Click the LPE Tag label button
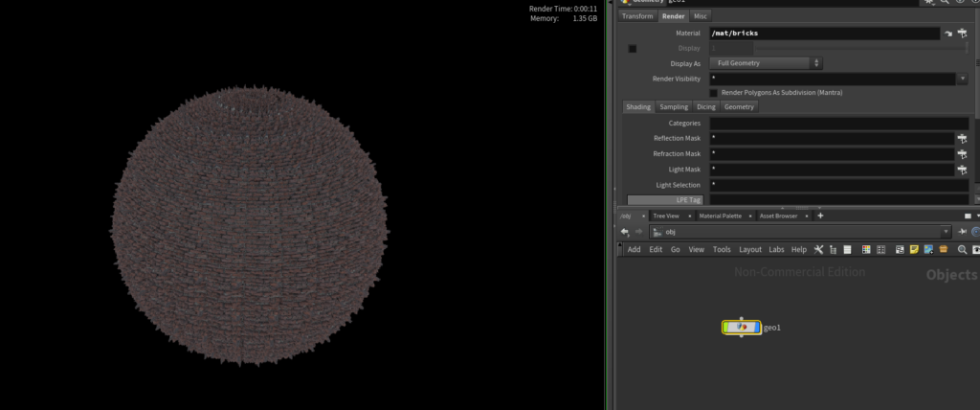Screen dimensions: 980x410 (665, 199)
